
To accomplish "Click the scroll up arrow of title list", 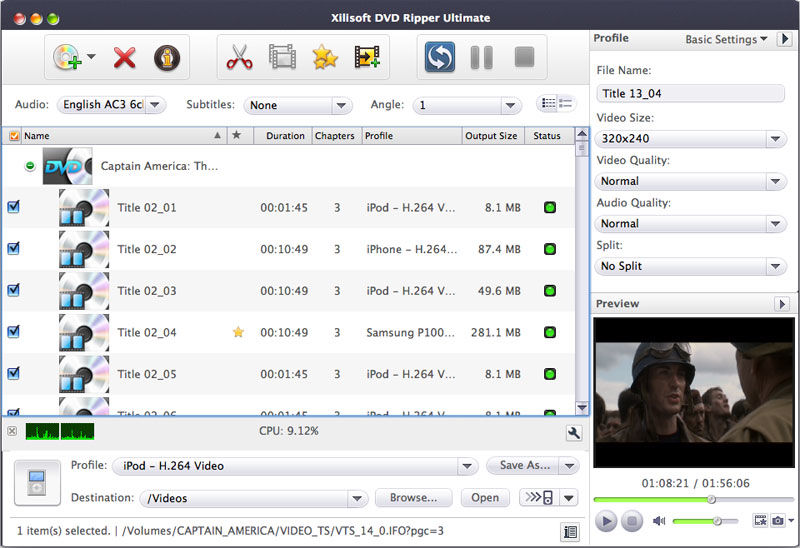I will tap(582, 134).
